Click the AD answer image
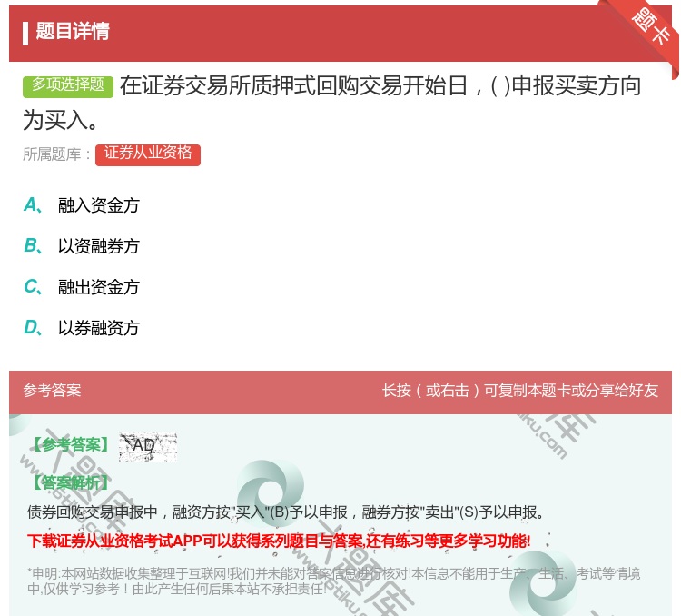This screenshot has height=616, width=681. [147, 445]
